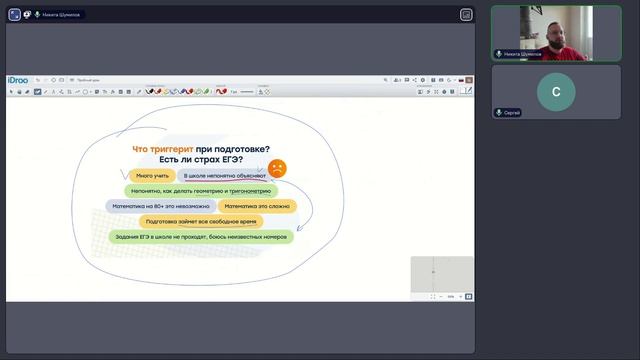The image size is (640, 360).
Task: Click the minimap overview thumbnail
Action: pos(442,274)
